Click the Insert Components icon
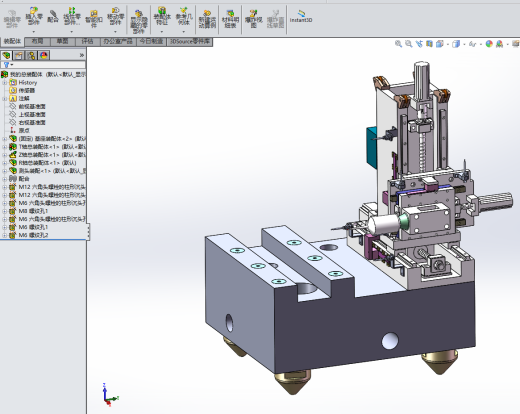This screenshot has width=520, height=414. 34,17
